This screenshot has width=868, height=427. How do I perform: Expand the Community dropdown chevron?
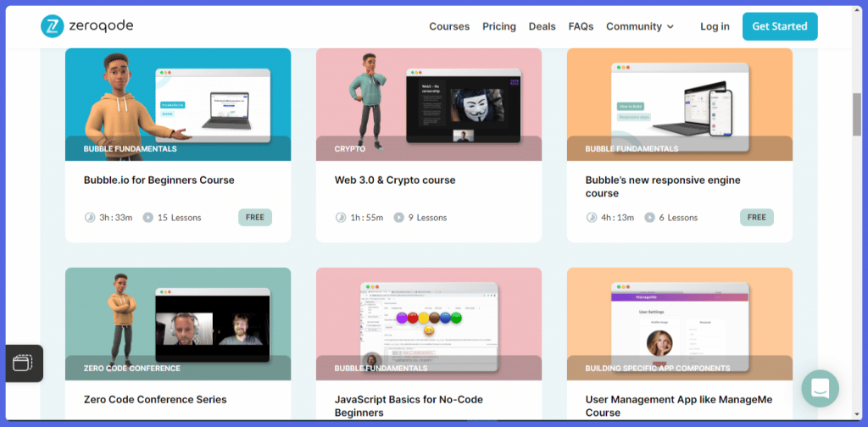click(670, 26)
